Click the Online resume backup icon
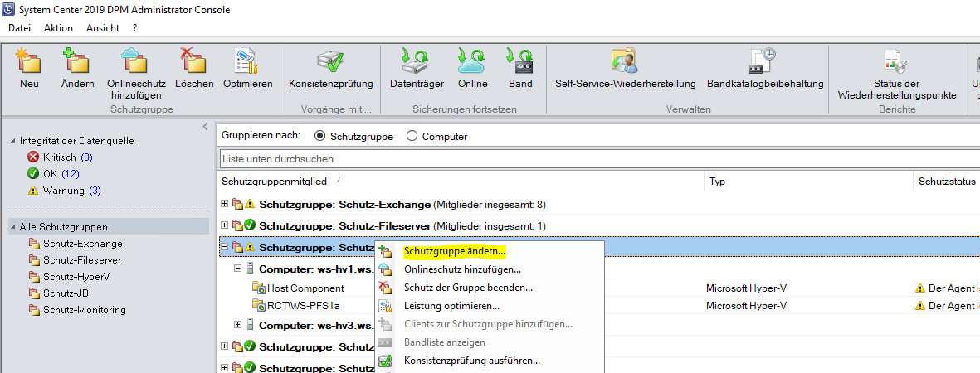 [472, 62]
